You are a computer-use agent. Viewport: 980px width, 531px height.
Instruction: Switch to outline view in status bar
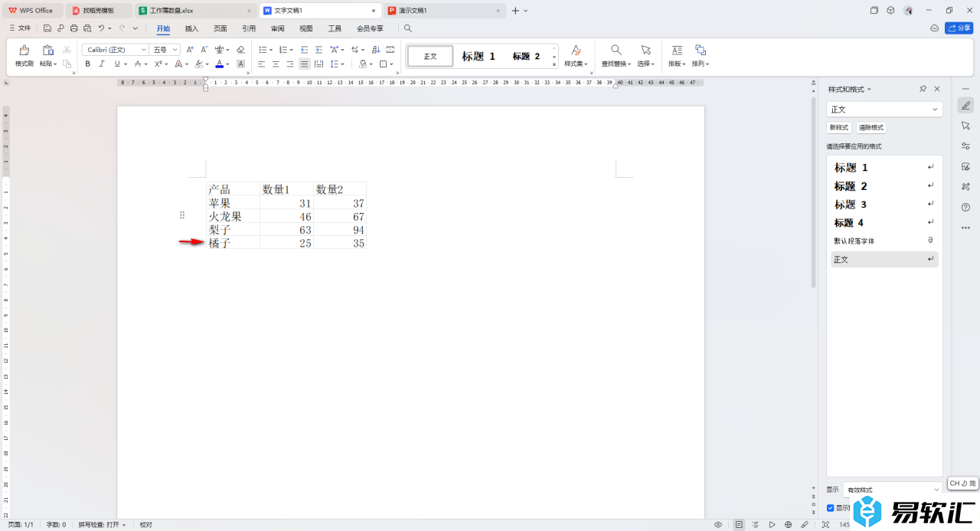(755, 525)
